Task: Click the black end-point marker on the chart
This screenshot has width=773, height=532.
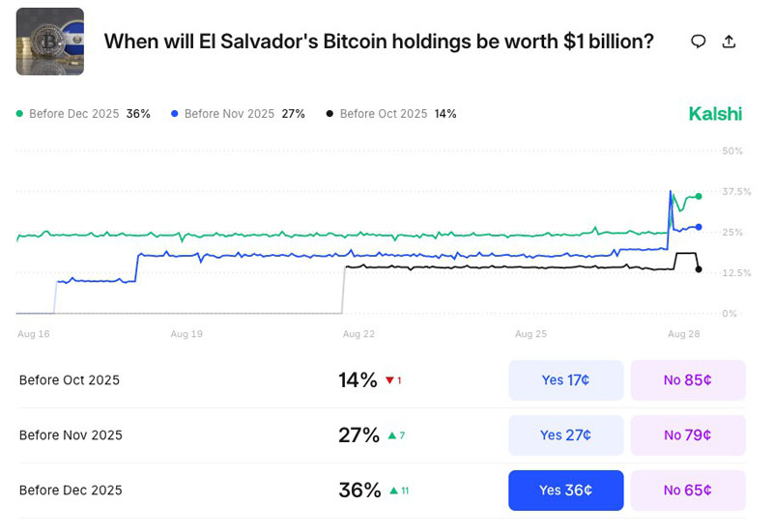Action: point(699,269)
